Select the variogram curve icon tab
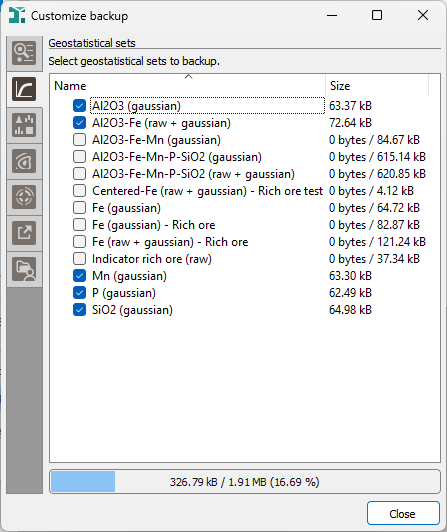447x532 pixels. 24,89
